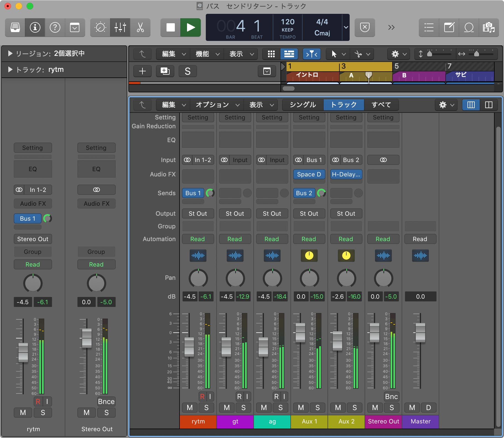Toggle the Mixer icon in control bar
The image size is (504, 438).
coord(120,27)
